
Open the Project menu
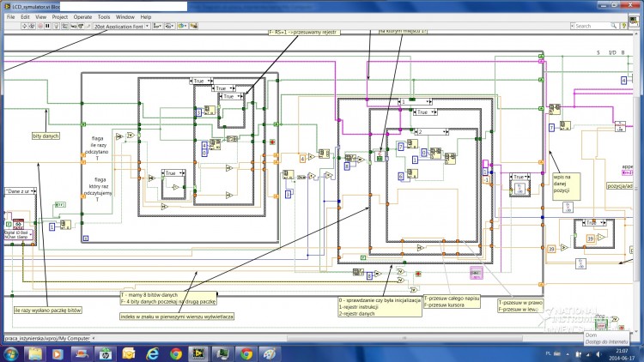tap(59, 17)
